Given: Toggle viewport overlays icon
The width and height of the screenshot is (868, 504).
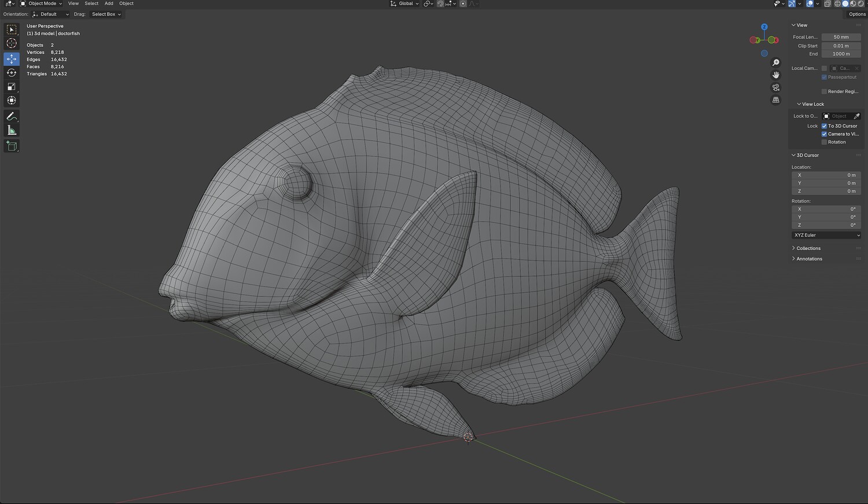Looking at the screenshot, I should 810,3.
